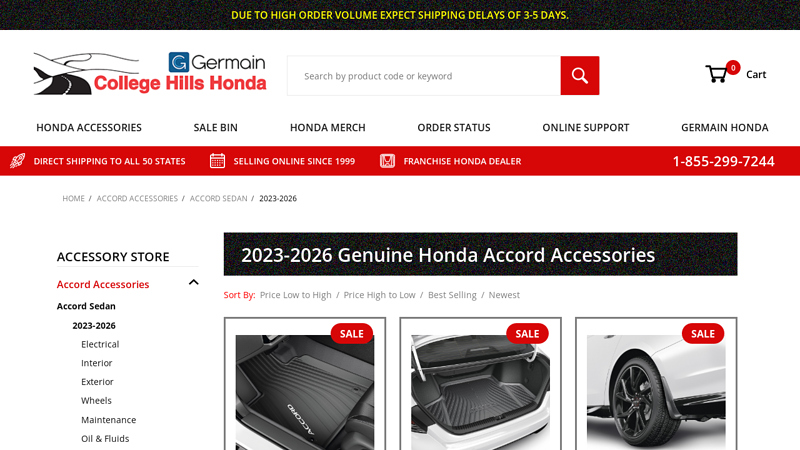This screenshot has width=800, height=450.
Task: Click in the product search field
Action: (x=424, y=76)
